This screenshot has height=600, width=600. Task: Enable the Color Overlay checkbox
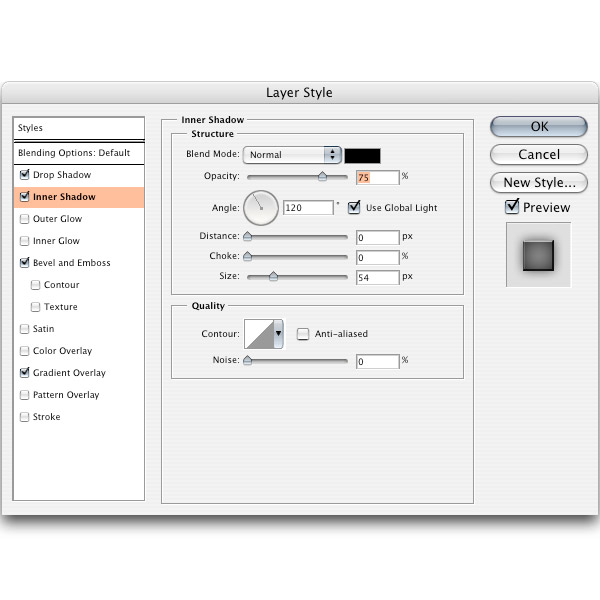(x=24, y=351)
